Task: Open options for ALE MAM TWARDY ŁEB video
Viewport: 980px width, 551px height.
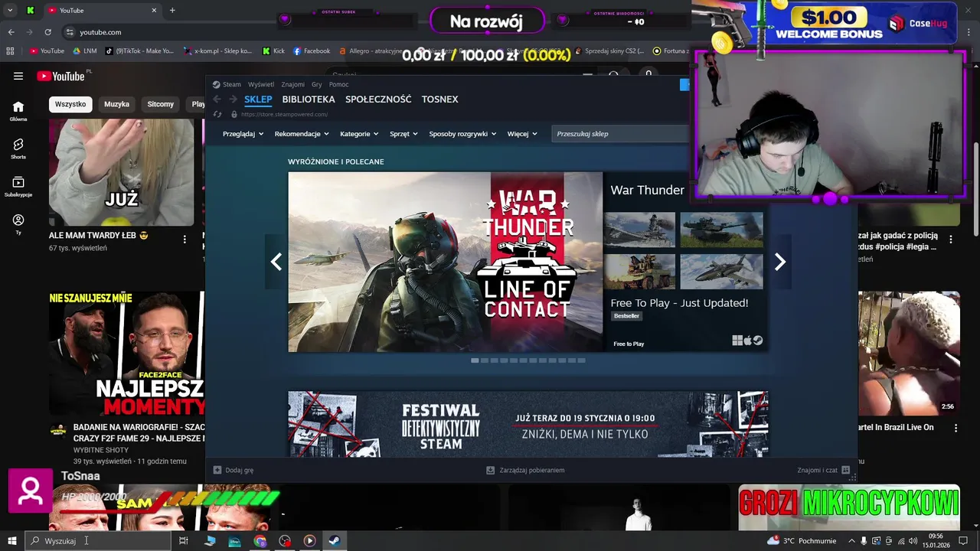Action: [185, 239]
